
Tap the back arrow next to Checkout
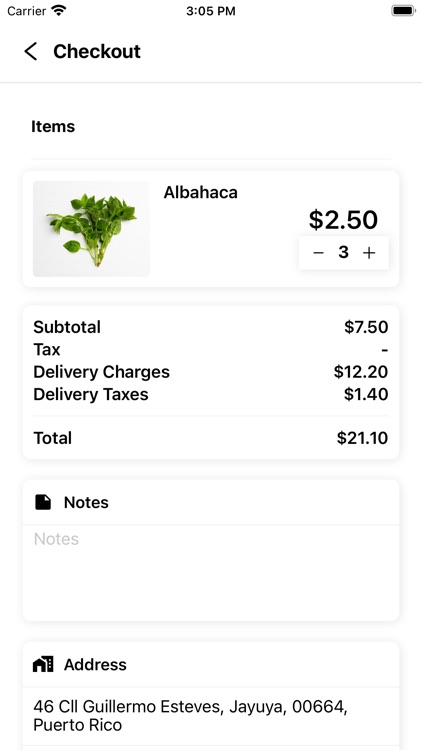point(31,52)
